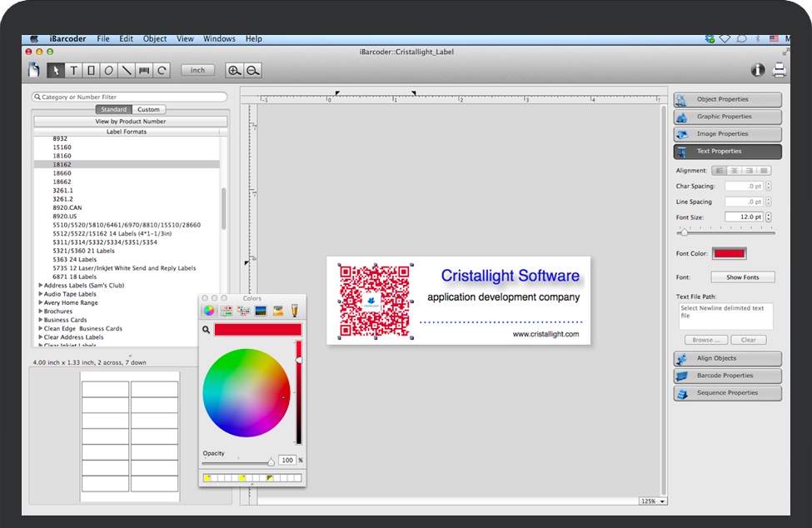The width and height of the screenshot is (812, 528).
Task: Switch label list to Custom
Action: (x=149, y=110)
